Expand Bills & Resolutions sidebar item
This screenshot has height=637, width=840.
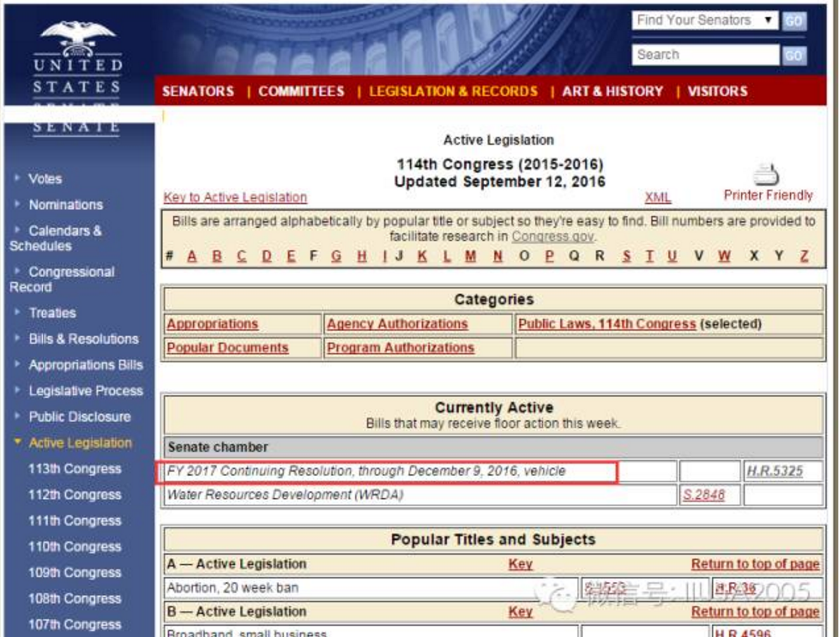(x=84, y=339)
